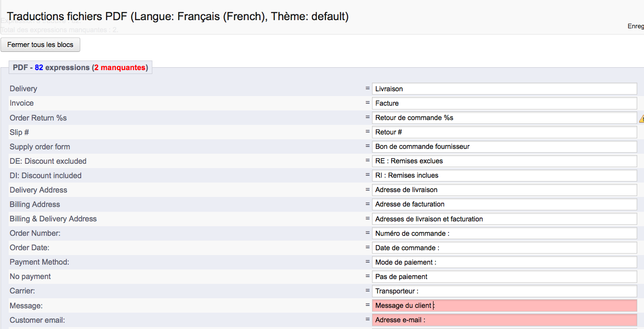Select the 'RI : Remises inclues' input
Image resolution: width=644 pixels, height=329 pixels.
tap(504, 175)
